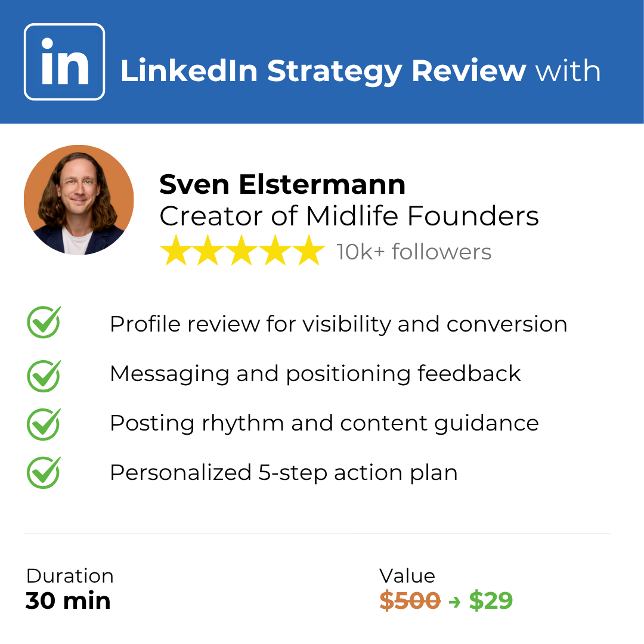Click the 30 min duration value
This screenshot has width=644, height=644.
pyautogui.click(x=68, y=601)
